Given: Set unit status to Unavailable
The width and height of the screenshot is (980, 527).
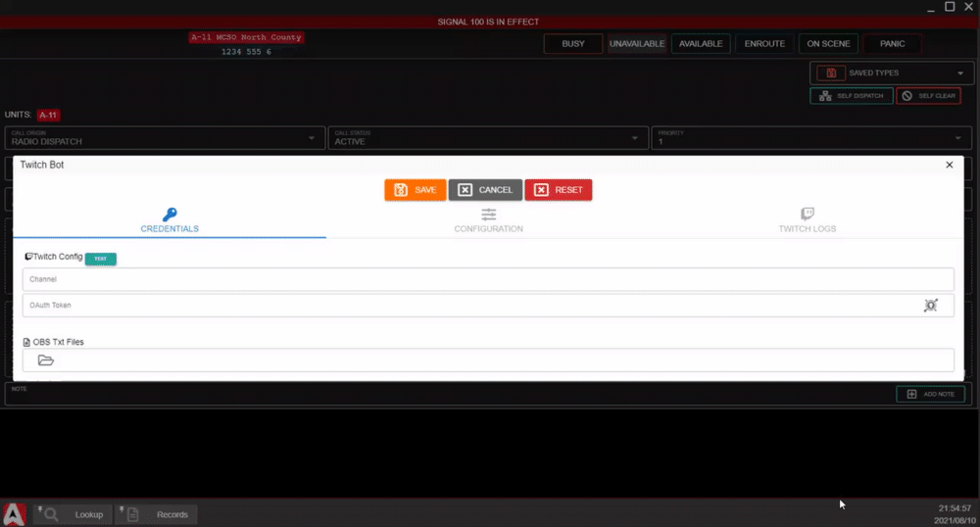Looking at the screenshot, I should point(637,44).
